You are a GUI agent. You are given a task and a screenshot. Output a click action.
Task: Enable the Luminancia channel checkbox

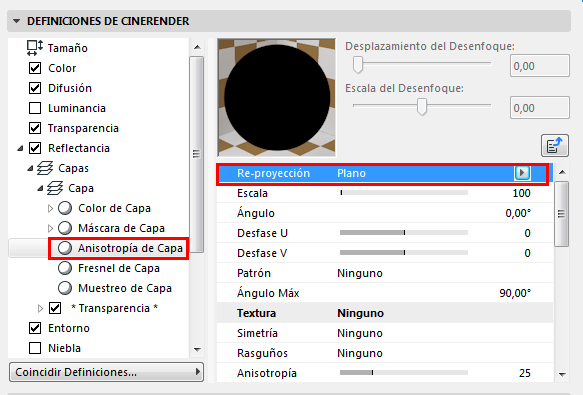click(x=35, y=108)
